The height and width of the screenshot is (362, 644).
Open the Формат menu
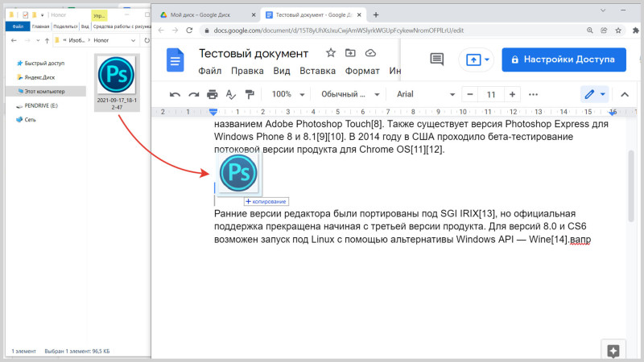tap(362, 71)
